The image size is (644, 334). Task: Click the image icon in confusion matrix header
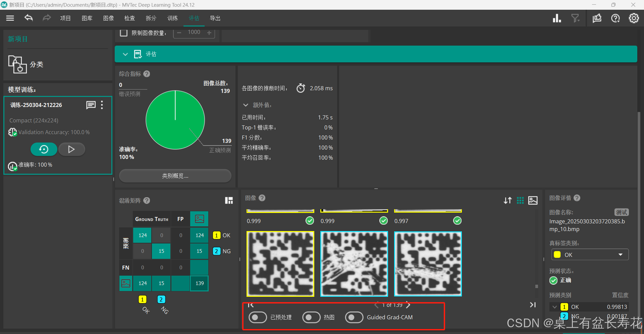pyautogui.click(x=199, y=219)
